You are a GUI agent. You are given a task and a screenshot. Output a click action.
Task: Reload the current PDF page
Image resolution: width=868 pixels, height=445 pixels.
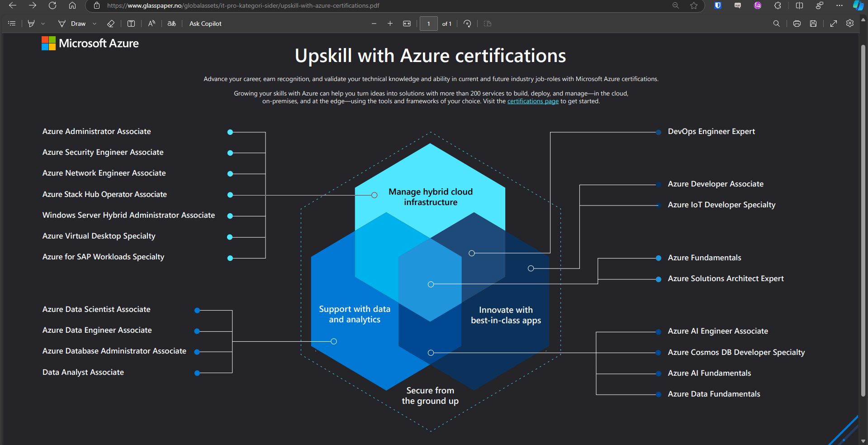(x=52, y=5)
